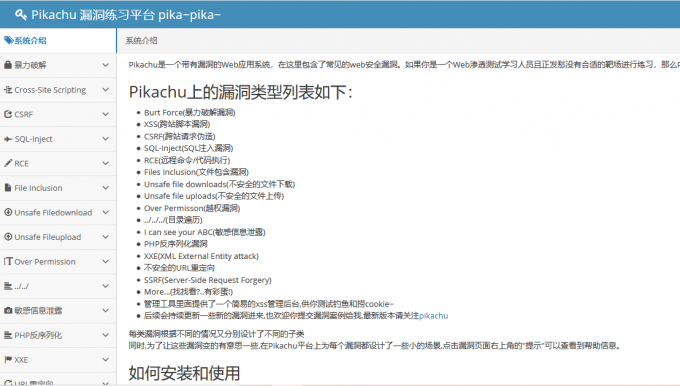Click the CSRF share icon

point(8,114)
